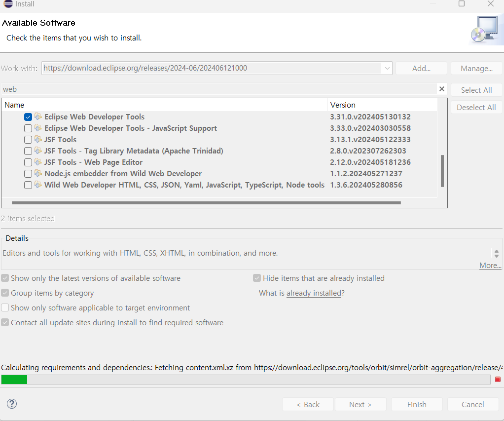This screenshot has height=421, width=504.
Task: Select version 2.8.0.v202307262303 cell
Action: click(368, 151)
